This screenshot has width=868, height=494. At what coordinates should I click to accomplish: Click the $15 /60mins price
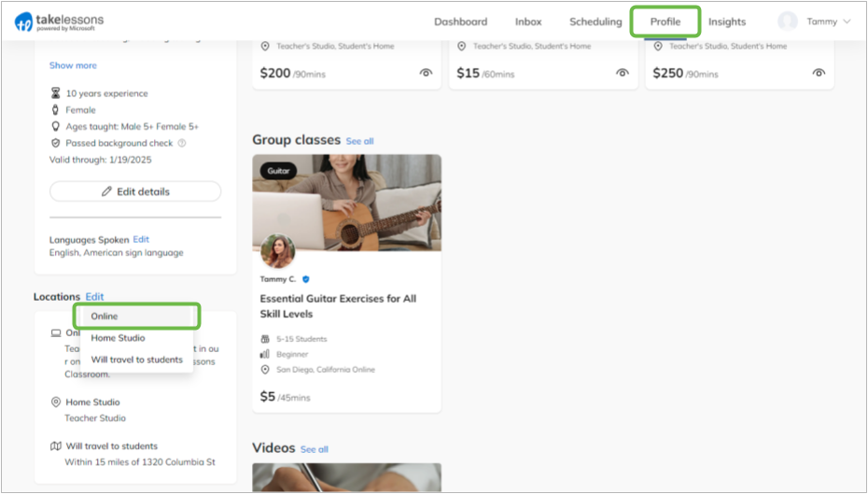(x=485, y=73)
